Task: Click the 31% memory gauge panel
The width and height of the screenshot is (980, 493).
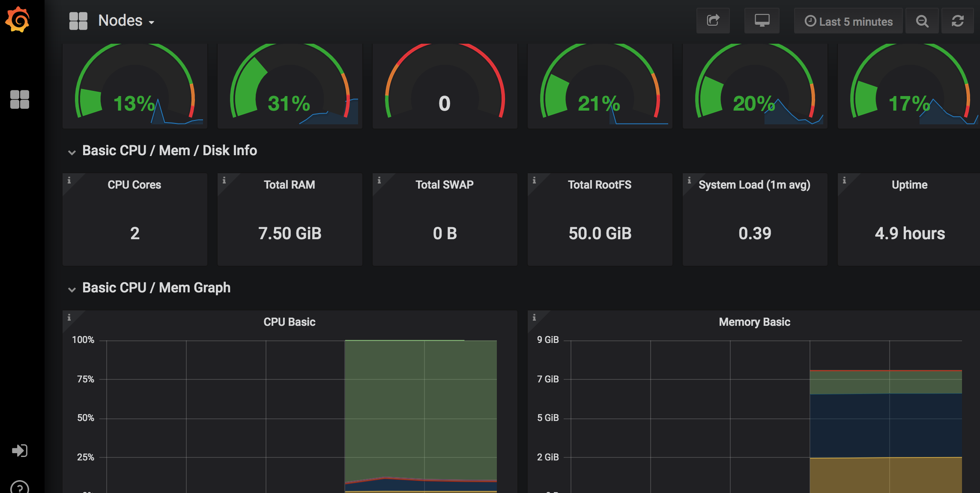Action: (x=290, y=86)
